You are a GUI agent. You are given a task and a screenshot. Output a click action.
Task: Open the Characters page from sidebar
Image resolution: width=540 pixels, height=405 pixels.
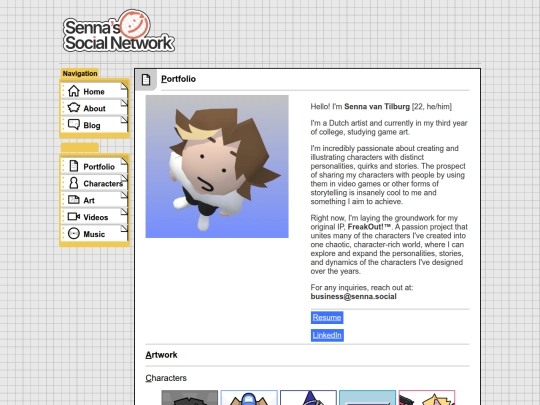coord(94,183)
